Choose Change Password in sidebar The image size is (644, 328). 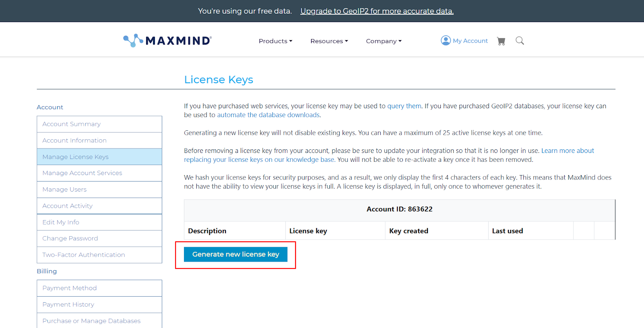point(70,238)
